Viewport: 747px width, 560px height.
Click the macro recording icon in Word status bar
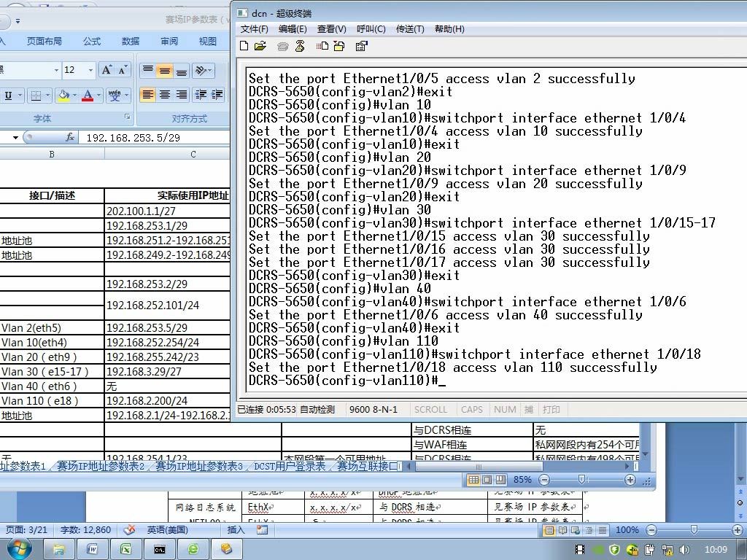coord(262,529)
